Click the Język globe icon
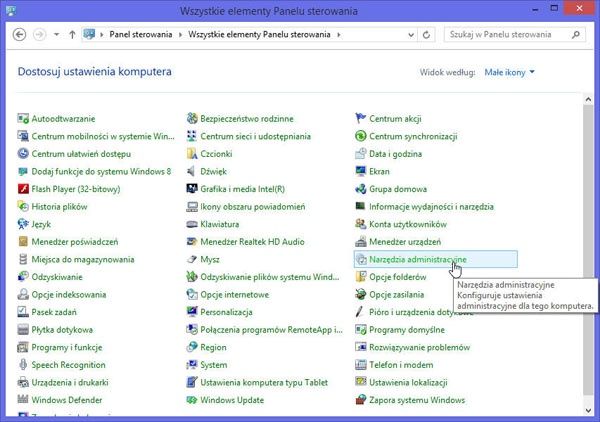This screenshot has width=600, height=422. click(23, 224)
